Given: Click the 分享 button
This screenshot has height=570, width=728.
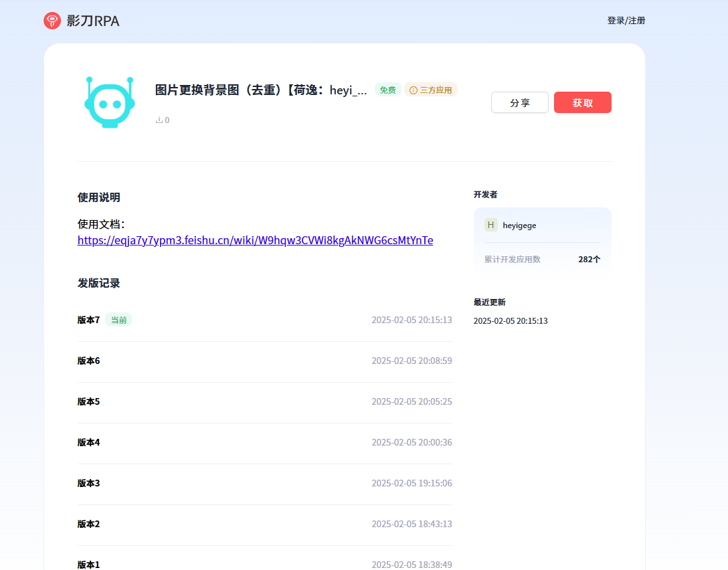Looking at the screenshot, I should point(519,102).
